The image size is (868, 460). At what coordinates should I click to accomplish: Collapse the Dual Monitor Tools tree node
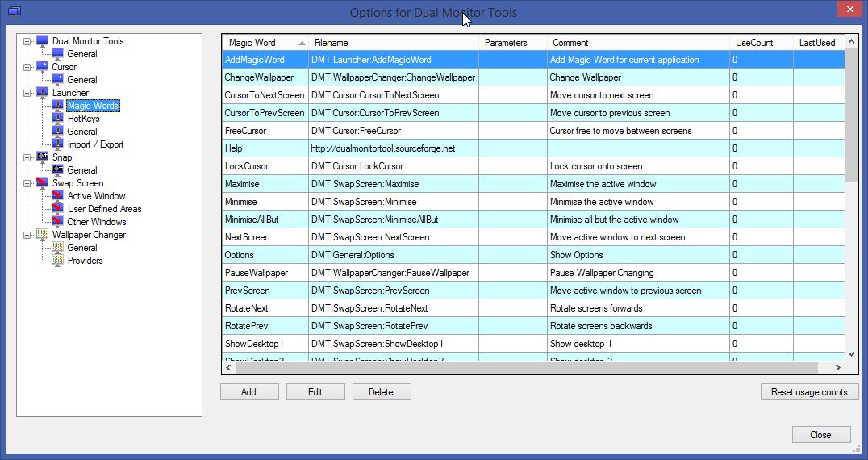point(27,41)
